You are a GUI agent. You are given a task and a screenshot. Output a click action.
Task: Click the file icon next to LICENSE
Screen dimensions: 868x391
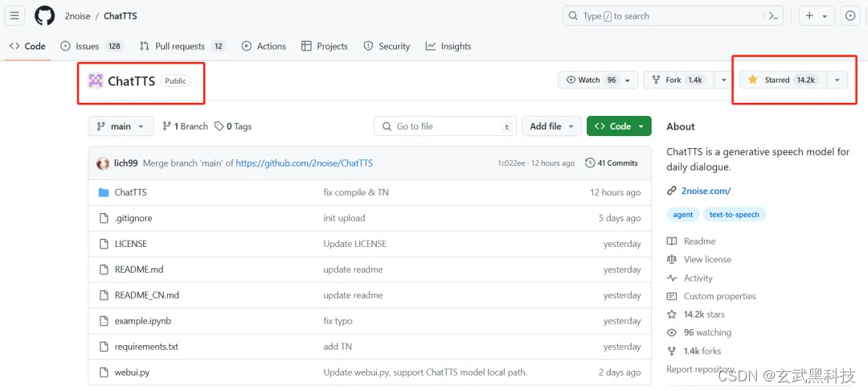pyautogui.click(x=104, y=244)
